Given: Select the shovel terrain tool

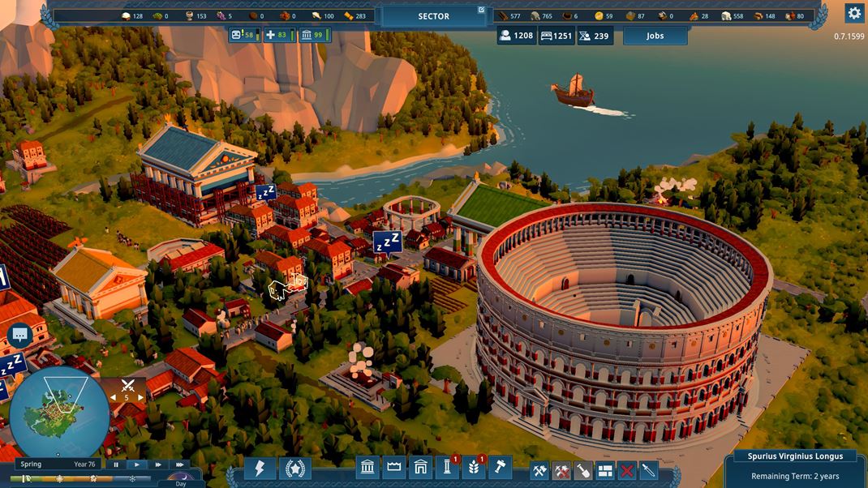Looking at the screenshot, I should pyautogui.click(x=583, y=469).
